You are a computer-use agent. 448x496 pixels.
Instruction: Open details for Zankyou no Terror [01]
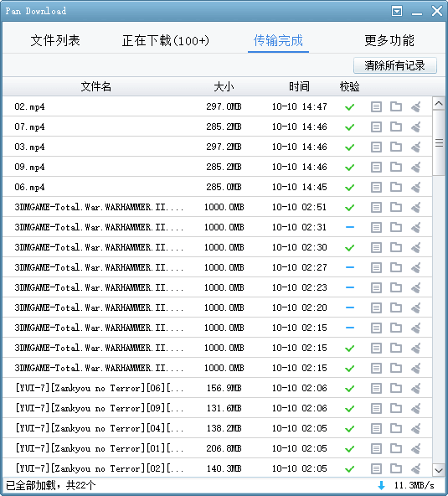pos(376,448)
